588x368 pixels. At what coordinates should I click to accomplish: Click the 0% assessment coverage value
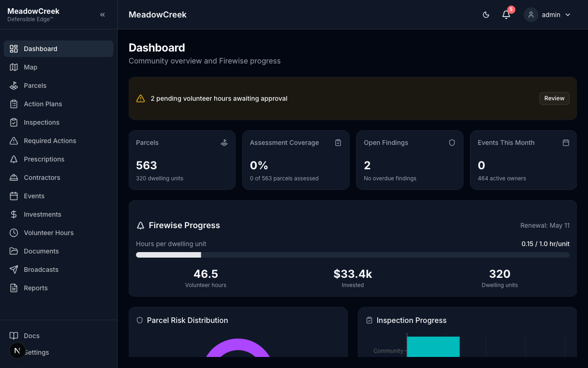(x=259, y=165)
